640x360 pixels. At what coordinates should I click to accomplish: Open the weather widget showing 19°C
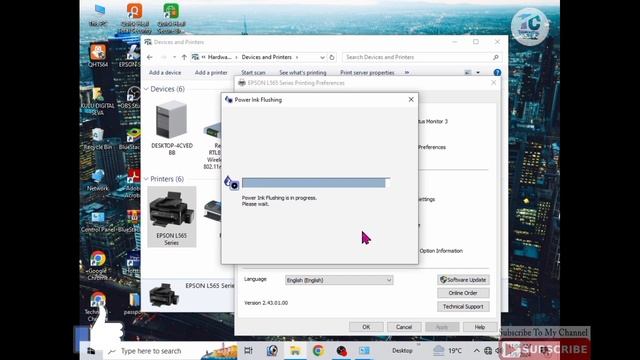448,350
